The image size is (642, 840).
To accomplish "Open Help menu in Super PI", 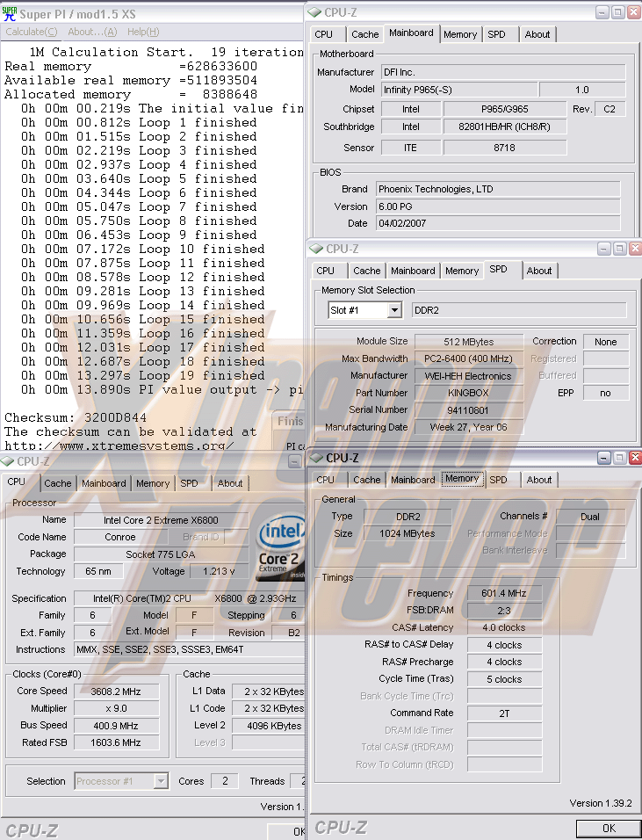I will 143,32.
